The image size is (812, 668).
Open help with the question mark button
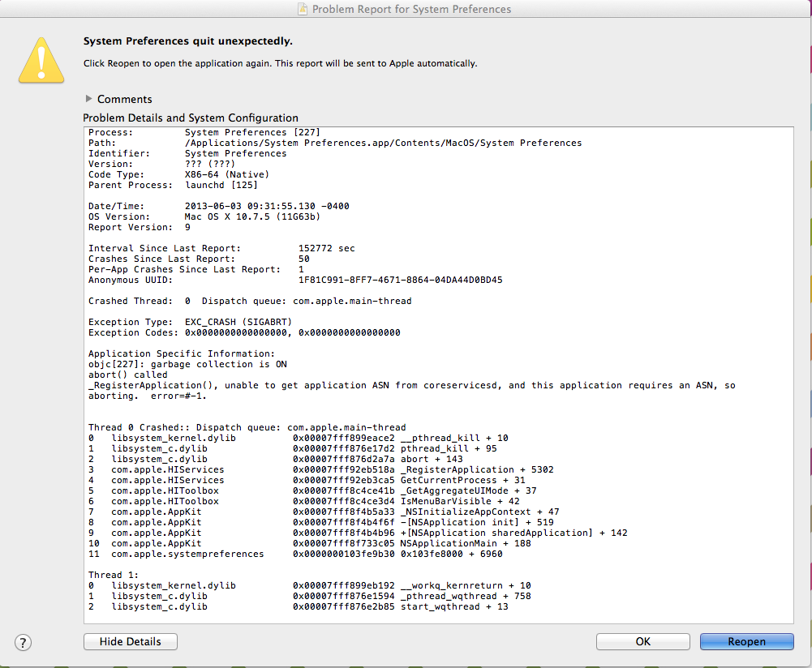[23, 643]
